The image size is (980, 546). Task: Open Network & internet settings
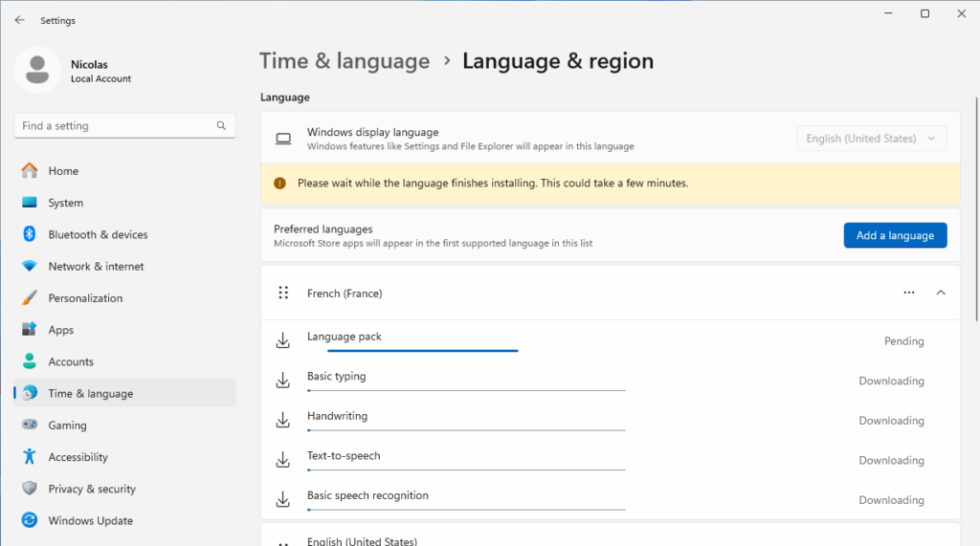pos(125,266)
